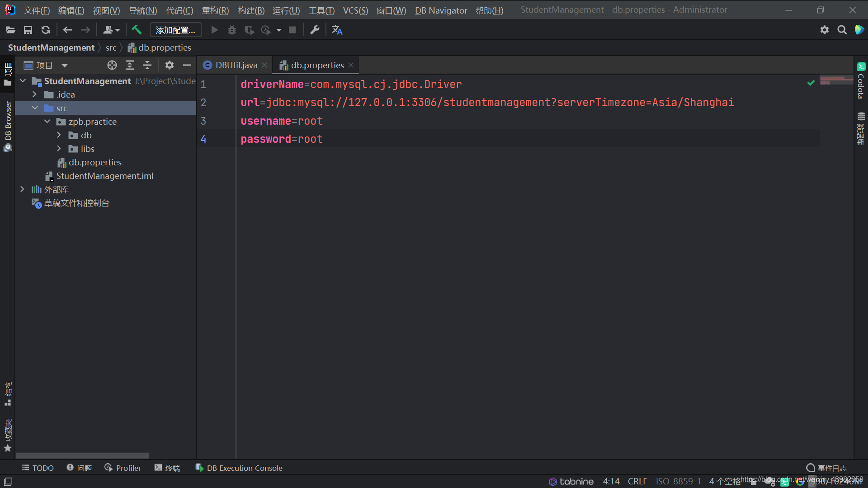868x488 pixels.
Task: Open the project view dropdown arrow
Action: point(65,65)
